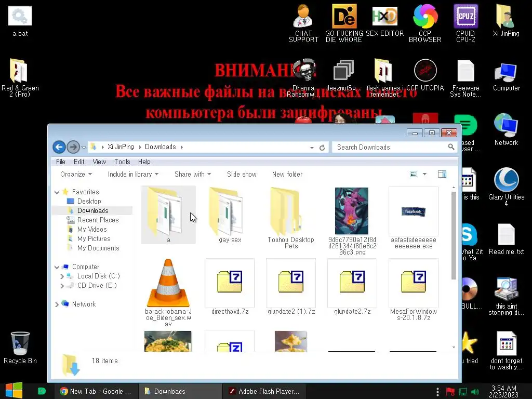Open the File menu
The height and width of the screenshot is (399, 532).
(x=61, y=162)
